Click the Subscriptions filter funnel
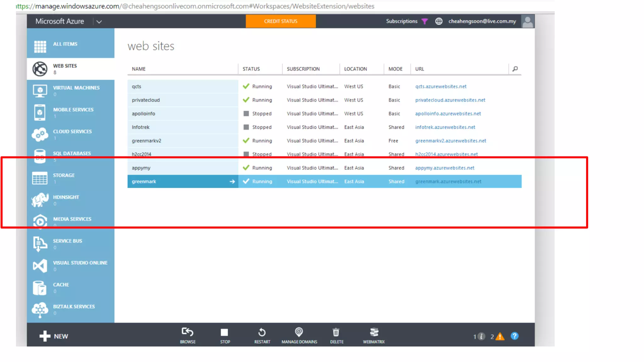The width and height of the screenshot is (644, 362). click(x=425, y=21)
